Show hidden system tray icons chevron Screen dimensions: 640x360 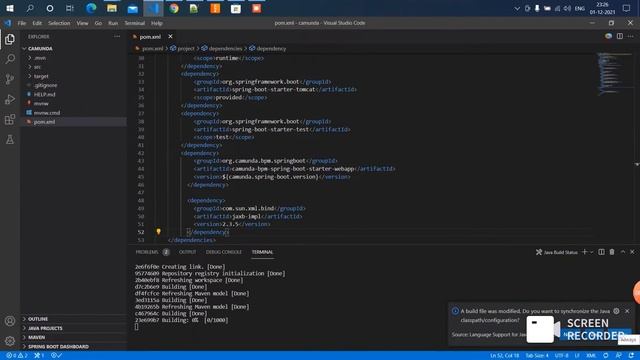[517, 8]
